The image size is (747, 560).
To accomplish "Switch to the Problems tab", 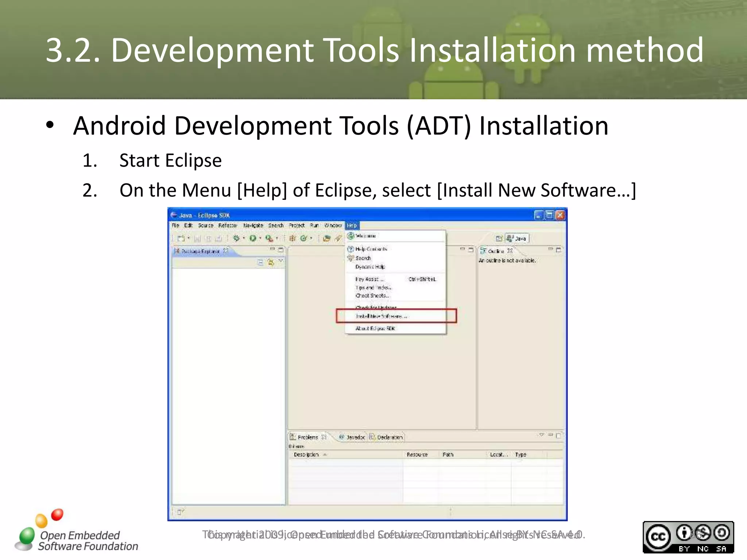I will (x=308, y=437).
